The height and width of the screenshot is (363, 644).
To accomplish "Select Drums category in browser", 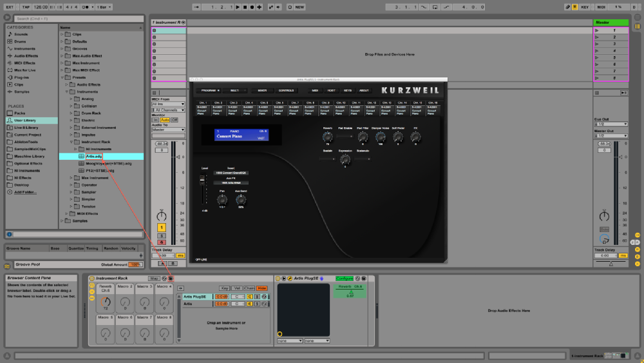I will point(20,41).
